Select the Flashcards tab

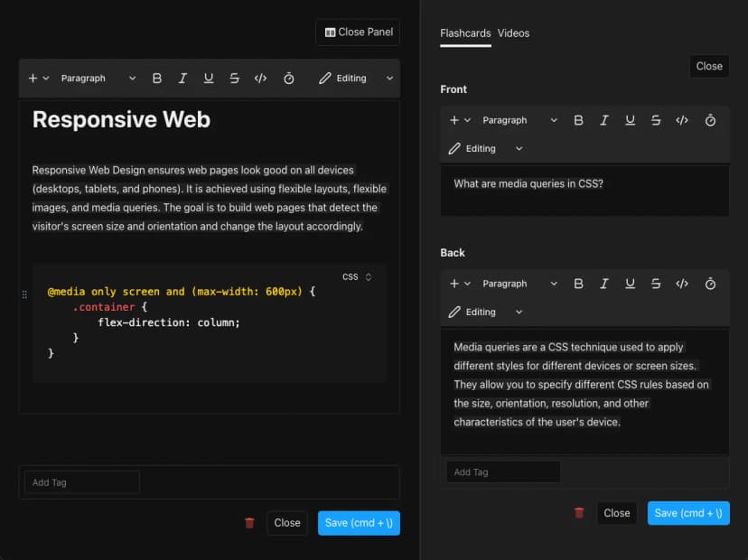465,33
